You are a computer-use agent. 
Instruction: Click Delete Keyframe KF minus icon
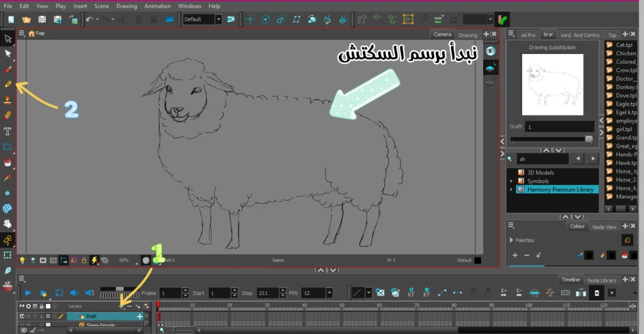coord(427,292)
